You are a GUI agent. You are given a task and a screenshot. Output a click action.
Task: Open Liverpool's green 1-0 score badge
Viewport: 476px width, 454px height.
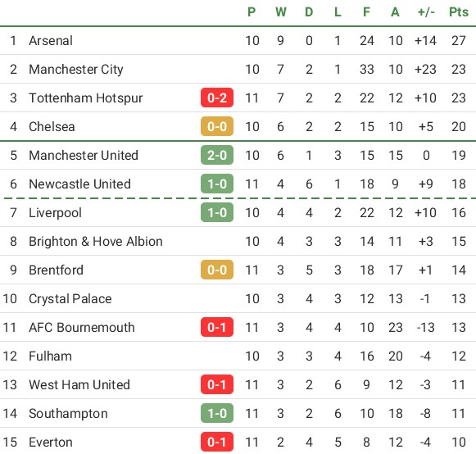[x=217, y=212]
